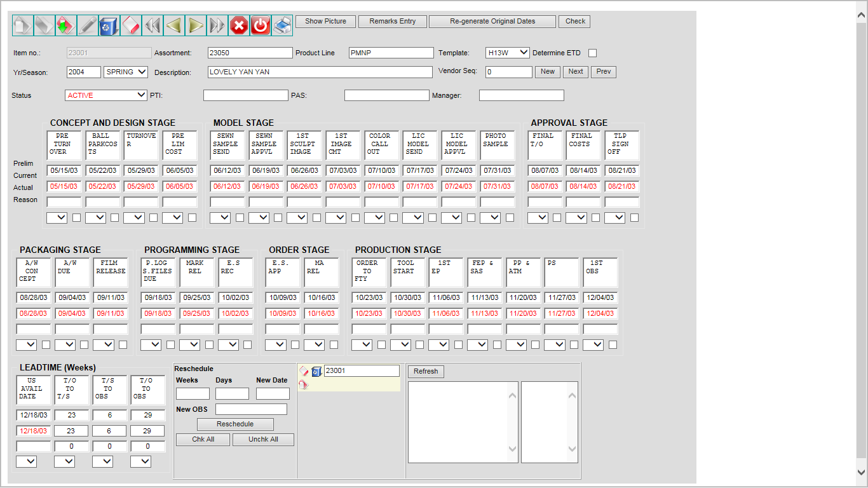Open Remarks Entry
This screenshot has height=488, width=868.
(x=393, y=22)
